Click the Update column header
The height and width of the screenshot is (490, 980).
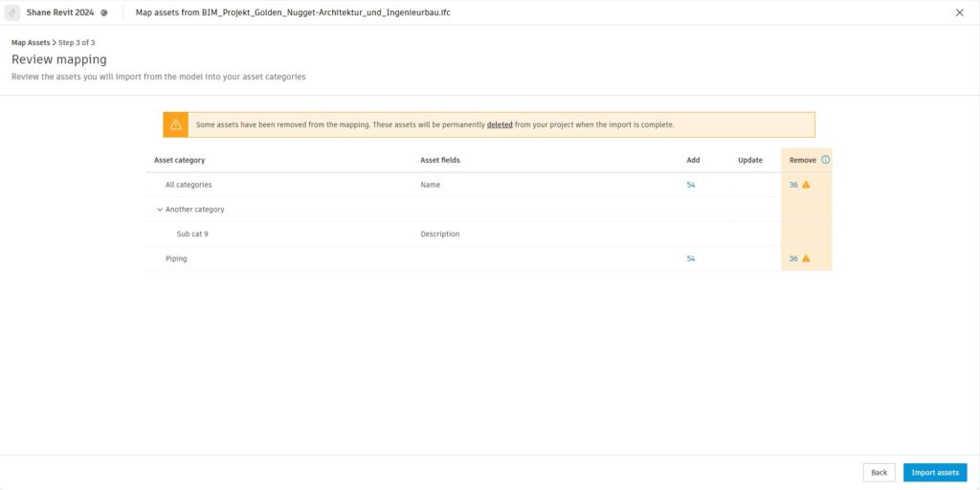point(750,160)
